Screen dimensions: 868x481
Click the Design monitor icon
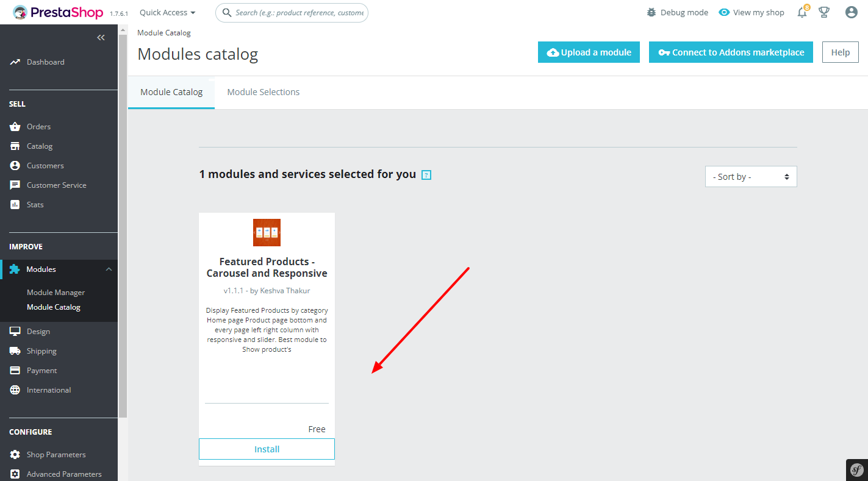pyautogui.click(x=15, y=332)
